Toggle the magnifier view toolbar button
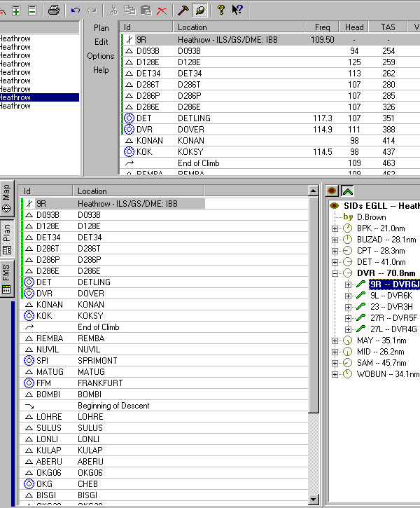This screenshot has height=508, width=420. coord(199,10)
